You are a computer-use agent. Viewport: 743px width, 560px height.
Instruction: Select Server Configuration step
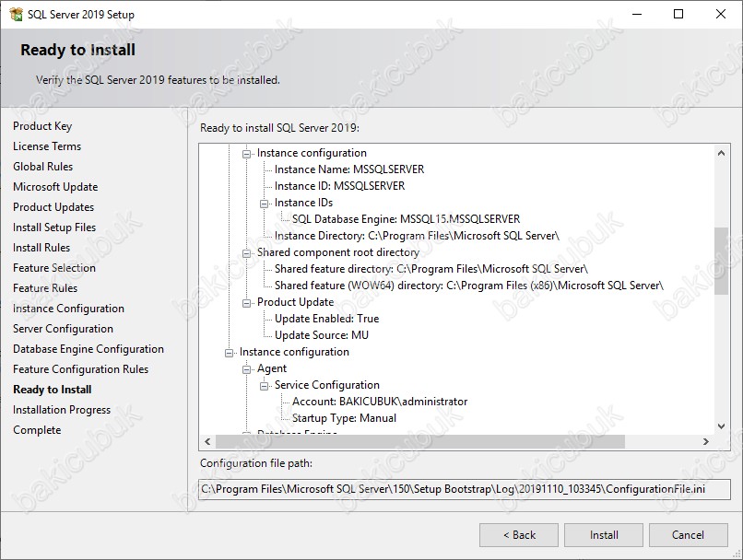[63, 329]
